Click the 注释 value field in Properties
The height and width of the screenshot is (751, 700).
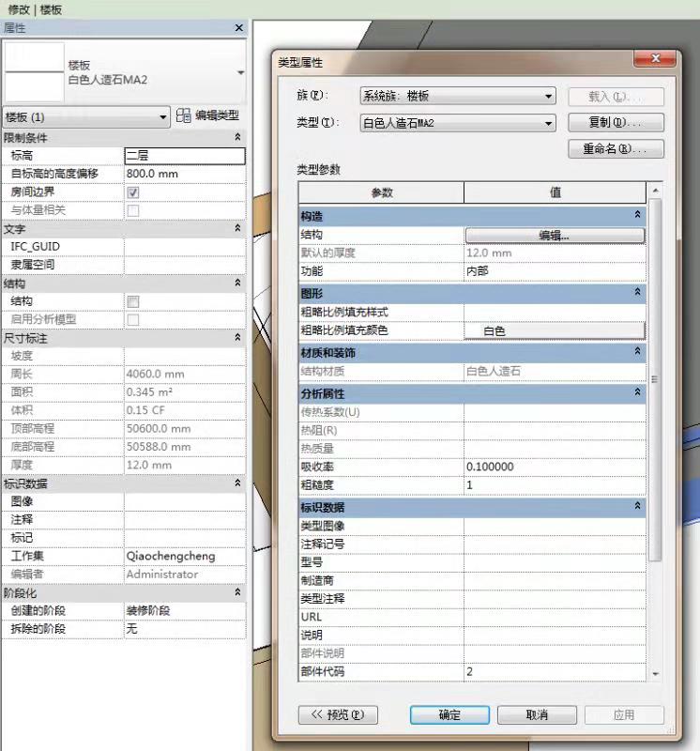pyautogui.click(x=185, y=520)
